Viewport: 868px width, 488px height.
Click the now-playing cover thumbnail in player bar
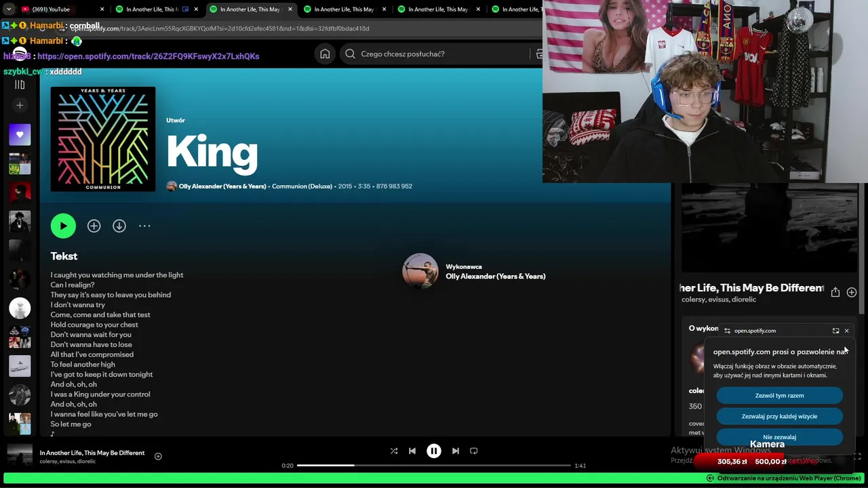(x=20, y=456)
